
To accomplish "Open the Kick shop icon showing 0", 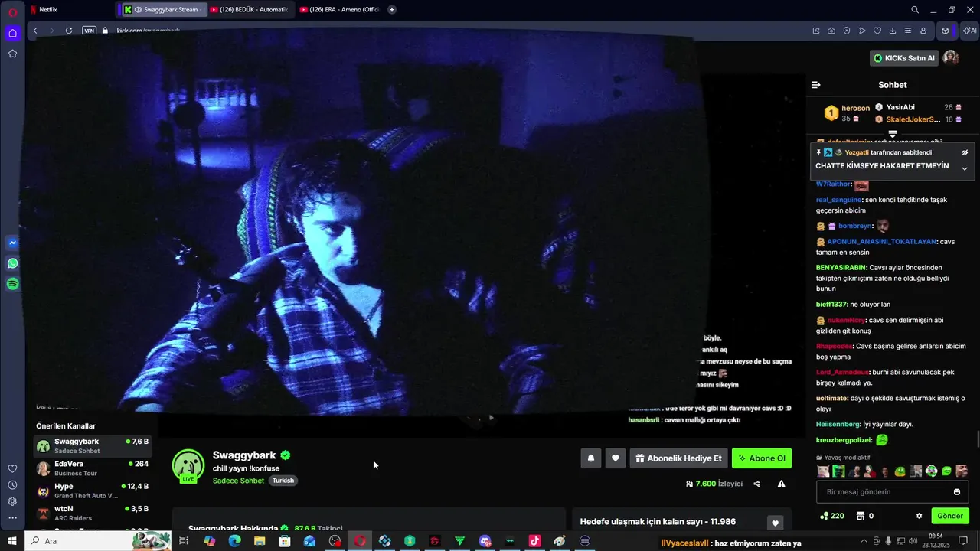I will (x=865, y=516).
